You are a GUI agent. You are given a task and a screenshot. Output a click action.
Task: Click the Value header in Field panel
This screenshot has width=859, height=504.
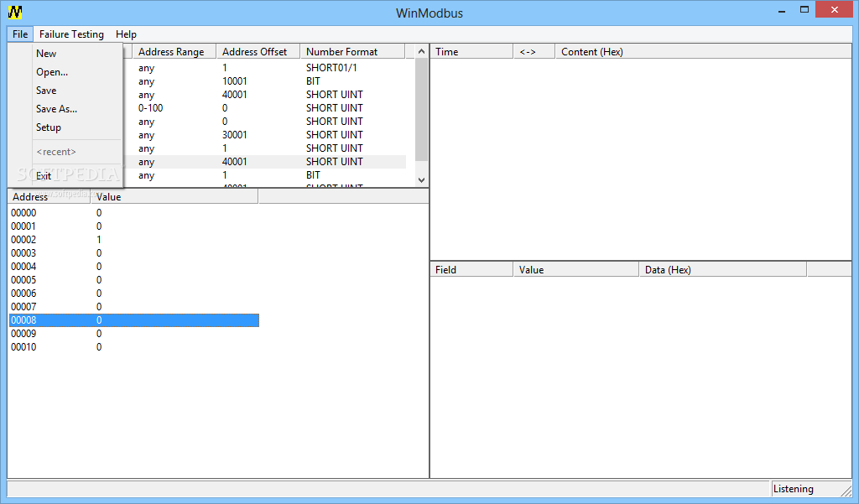point(575,269)
